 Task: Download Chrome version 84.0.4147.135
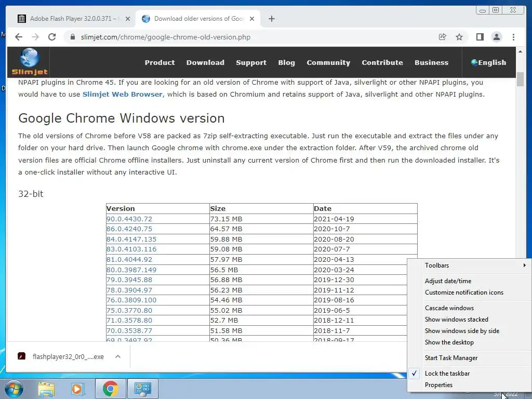(x=131, y=239)
